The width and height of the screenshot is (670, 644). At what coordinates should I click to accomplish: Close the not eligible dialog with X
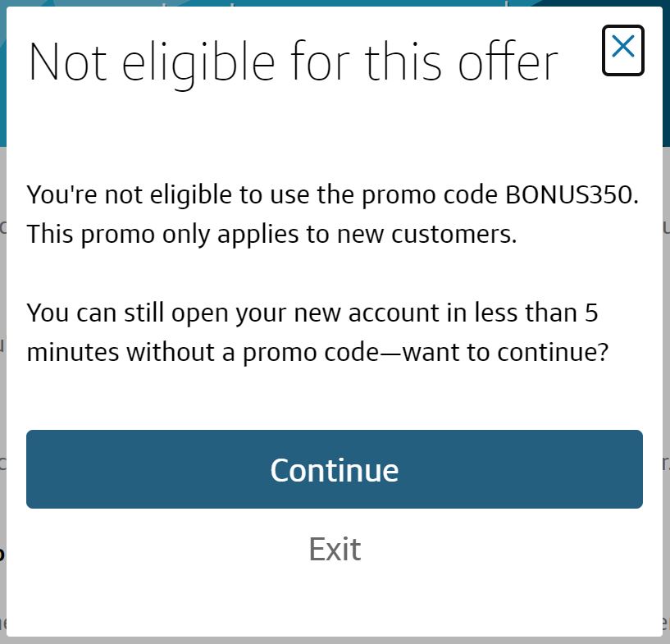point(622,49)
